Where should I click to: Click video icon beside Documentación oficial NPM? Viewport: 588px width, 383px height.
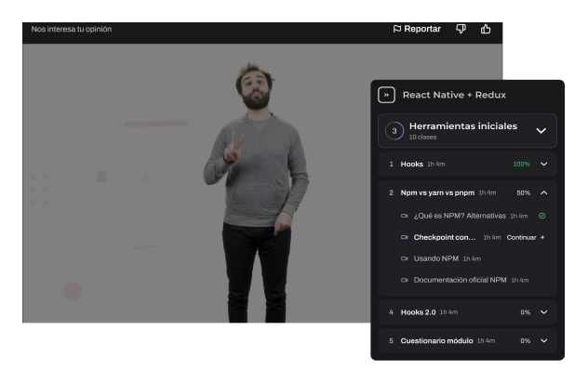405,280
